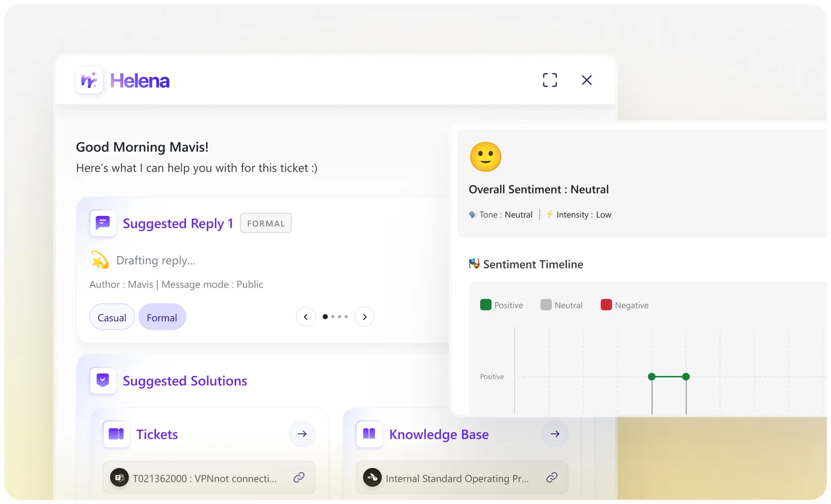Click the Suggested Reply chat icon
This screenshot has height=504, width=831.
103,223
